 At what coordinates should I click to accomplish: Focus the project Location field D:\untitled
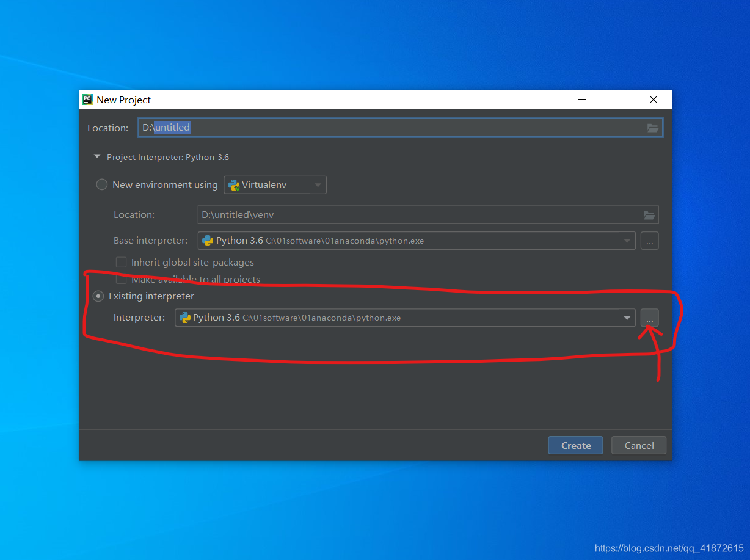[400, 128]
